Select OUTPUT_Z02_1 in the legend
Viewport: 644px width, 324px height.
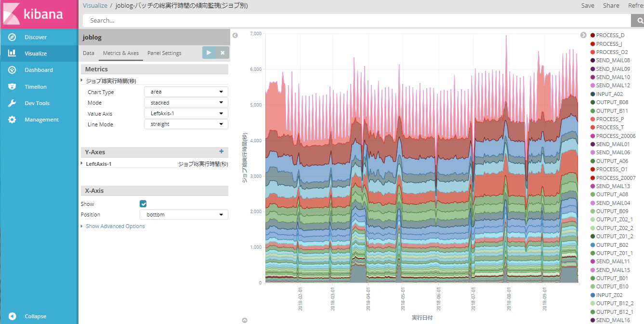click(x=615, y=219)
